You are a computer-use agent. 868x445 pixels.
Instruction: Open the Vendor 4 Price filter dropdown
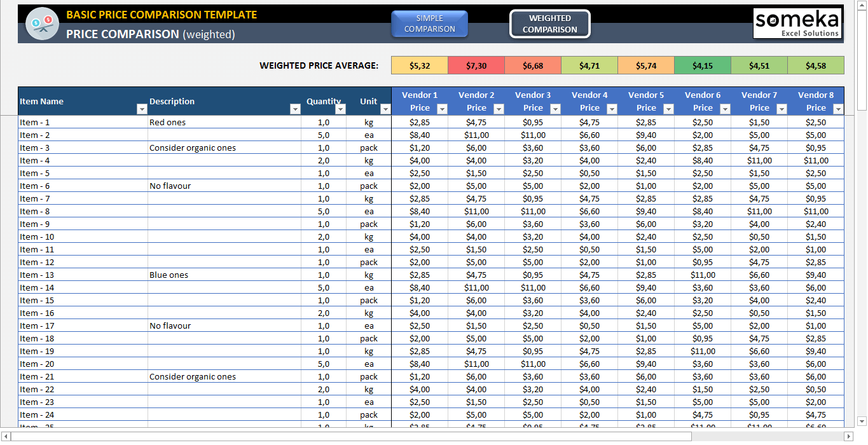pos(612,109)
